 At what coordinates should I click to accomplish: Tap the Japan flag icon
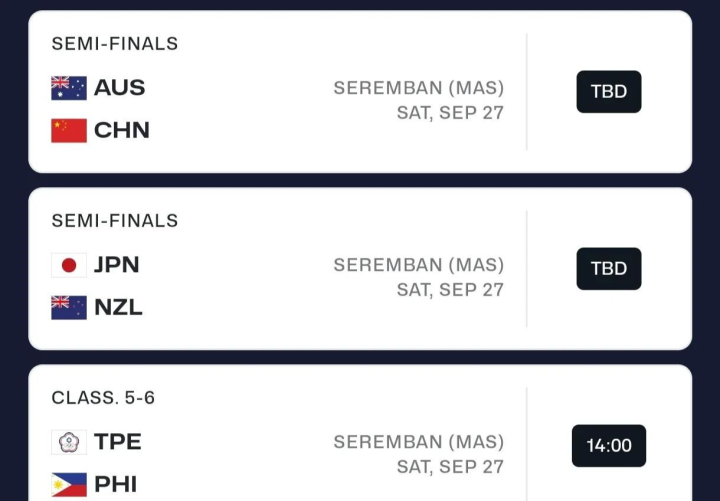[x=69, y=265]
